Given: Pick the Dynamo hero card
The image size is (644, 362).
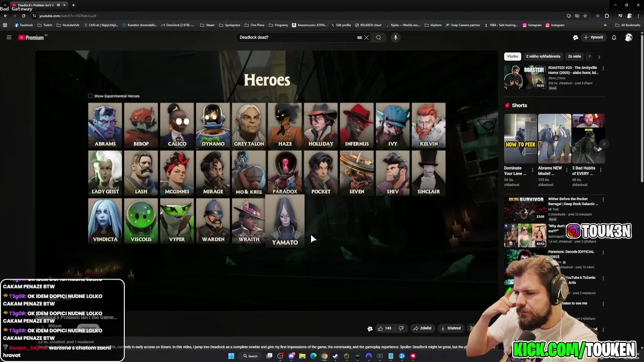Looking at the screenshot, I should [213, 125].
